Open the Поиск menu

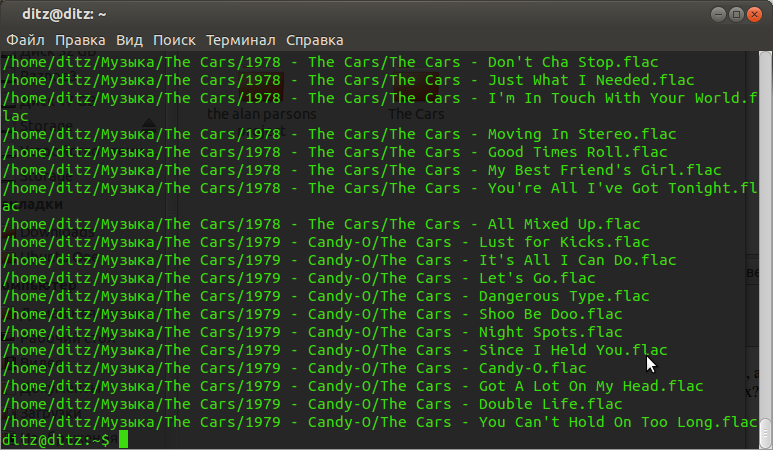tap(174, 40)
